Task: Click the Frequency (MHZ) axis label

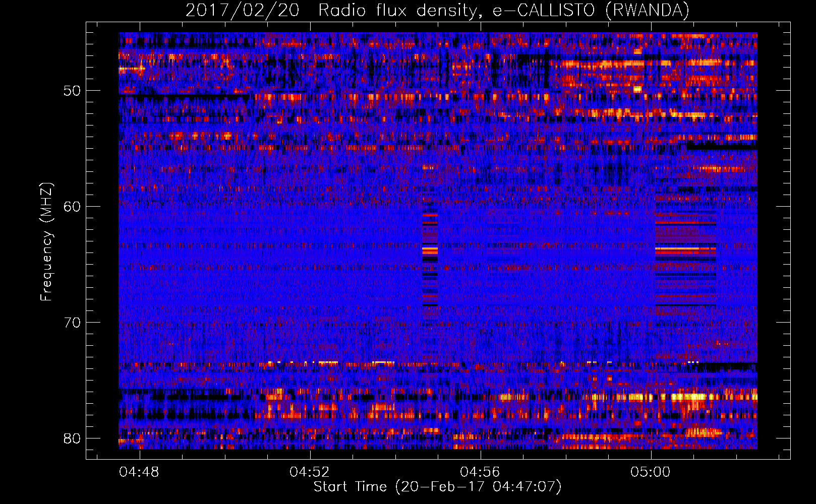Action: point(46,242)
